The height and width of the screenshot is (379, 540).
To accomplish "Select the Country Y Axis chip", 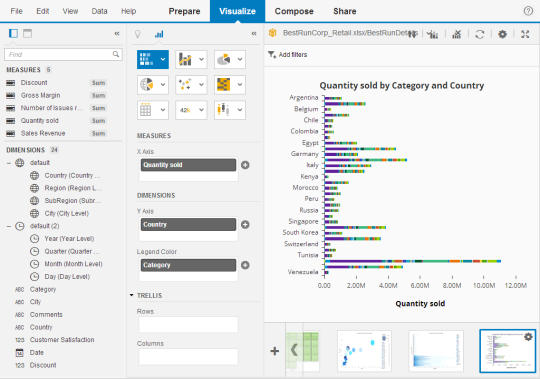I will point(188,224).
